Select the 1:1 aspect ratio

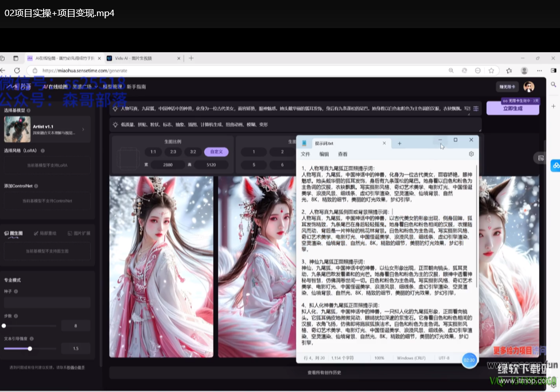[153, 152]
